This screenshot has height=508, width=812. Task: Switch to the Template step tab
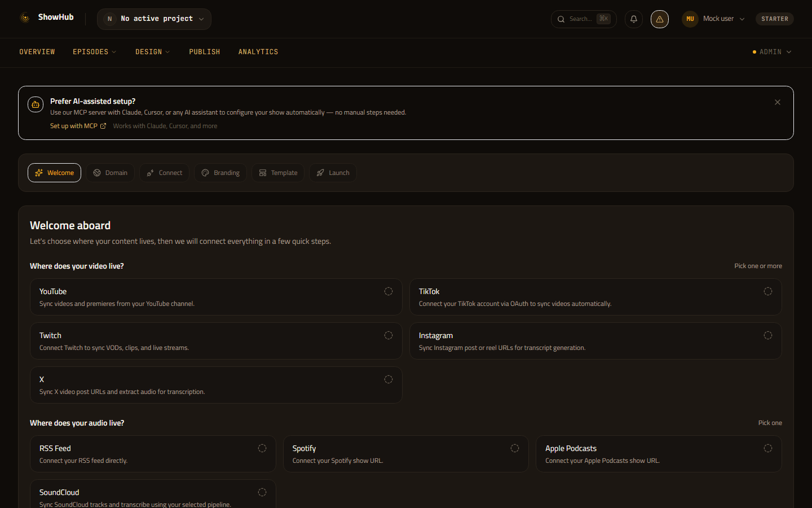[278, 173]
